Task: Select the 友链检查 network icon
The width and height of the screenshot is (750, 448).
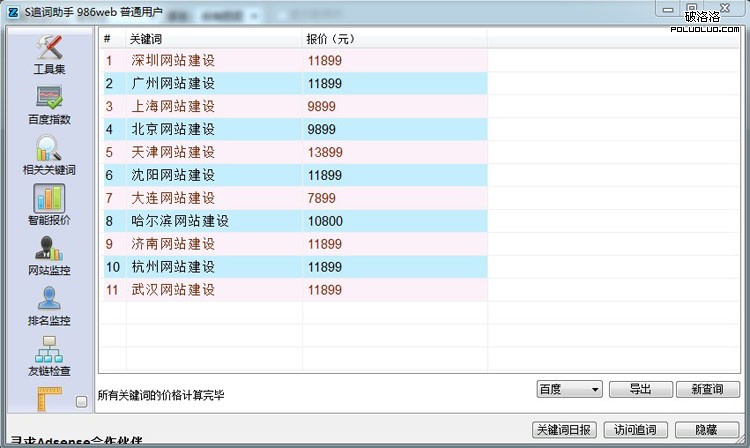Action: [49, 351]
